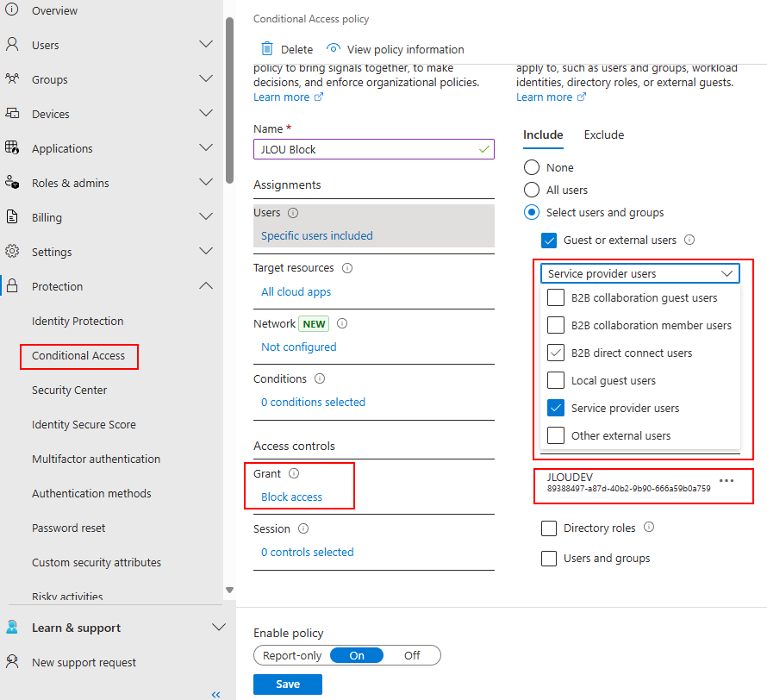Uncheck the Service provider users checkbox

tap(556, 409)
